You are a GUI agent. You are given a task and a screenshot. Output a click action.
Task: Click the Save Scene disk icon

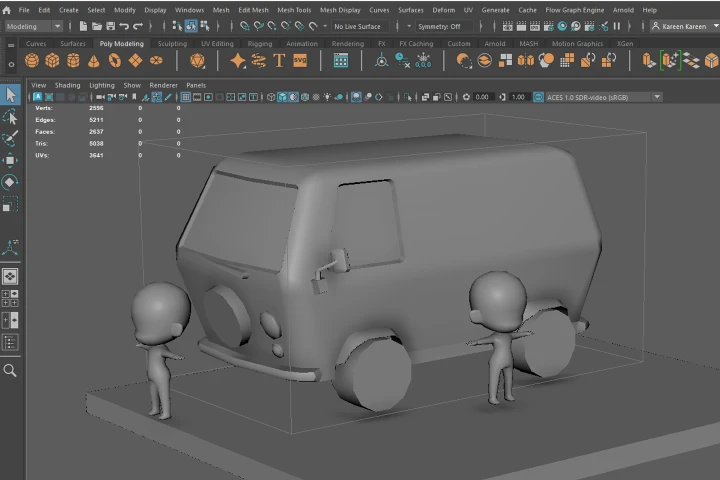(111, 26)
